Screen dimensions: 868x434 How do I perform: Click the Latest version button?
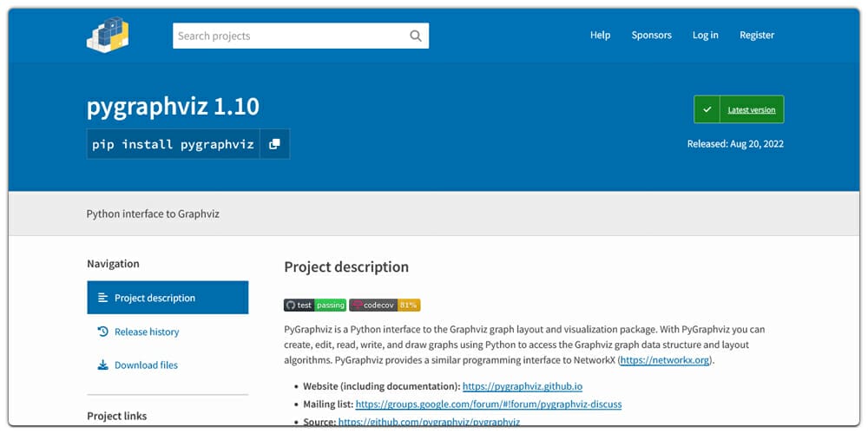pyautogui.click(x=751, y=110)
